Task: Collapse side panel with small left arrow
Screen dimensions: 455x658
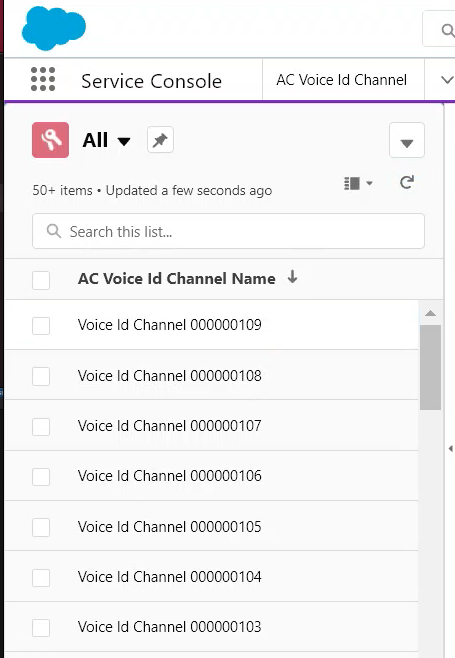Action: point(451,449)
